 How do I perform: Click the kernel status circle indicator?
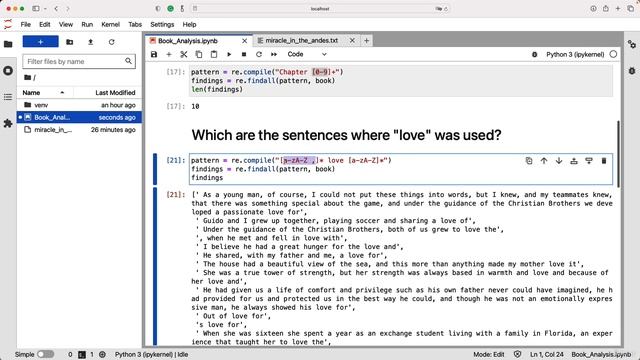pos(613,54)
